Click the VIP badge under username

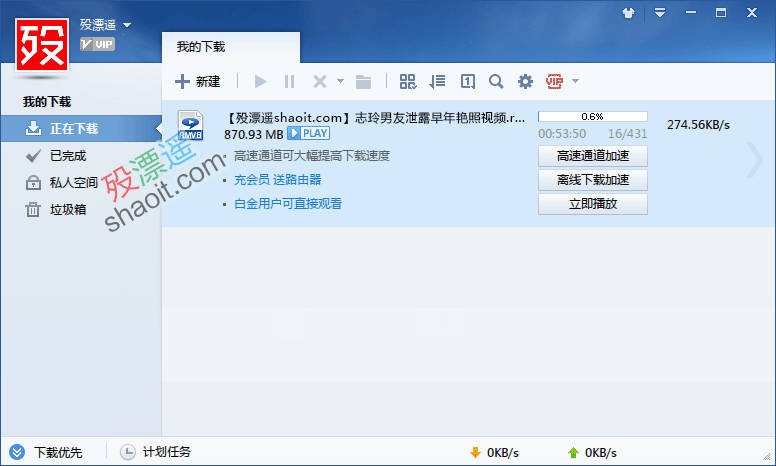[97, 45]
